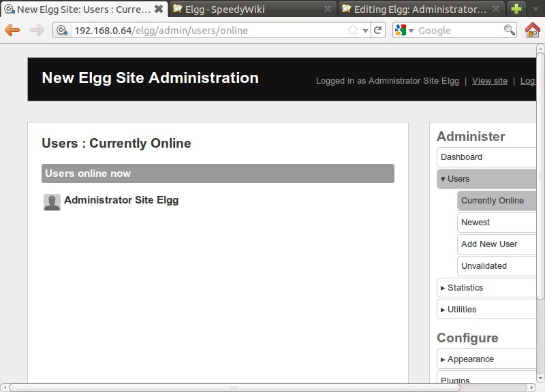The height and width of the screenshot is (392, 545).
Task: Follow the View site link
Action: 489,81
